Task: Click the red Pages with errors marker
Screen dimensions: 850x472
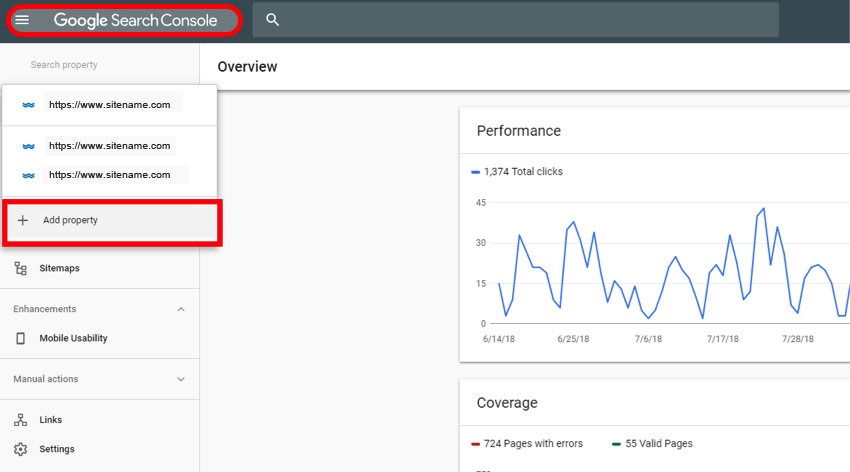Action: (475, 444)
